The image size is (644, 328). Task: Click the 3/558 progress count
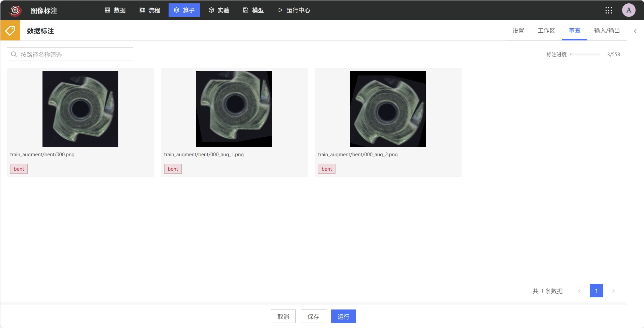pyautogui.click(x=613, y=54)
